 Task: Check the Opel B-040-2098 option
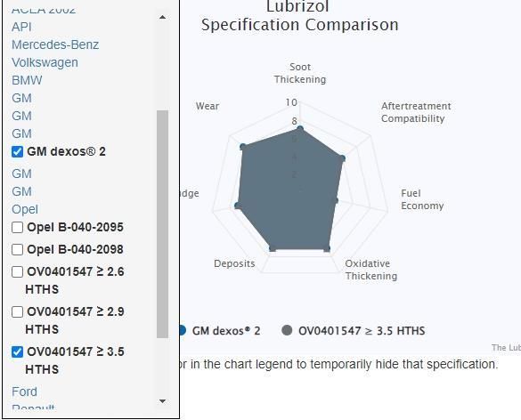(17, 250)
